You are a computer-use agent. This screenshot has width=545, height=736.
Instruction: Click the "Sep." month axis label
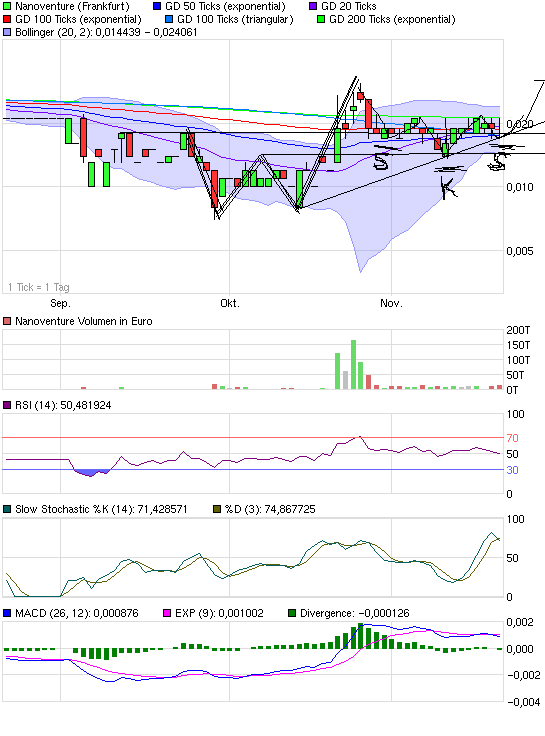pyautogui.click(x=61, y=303)
